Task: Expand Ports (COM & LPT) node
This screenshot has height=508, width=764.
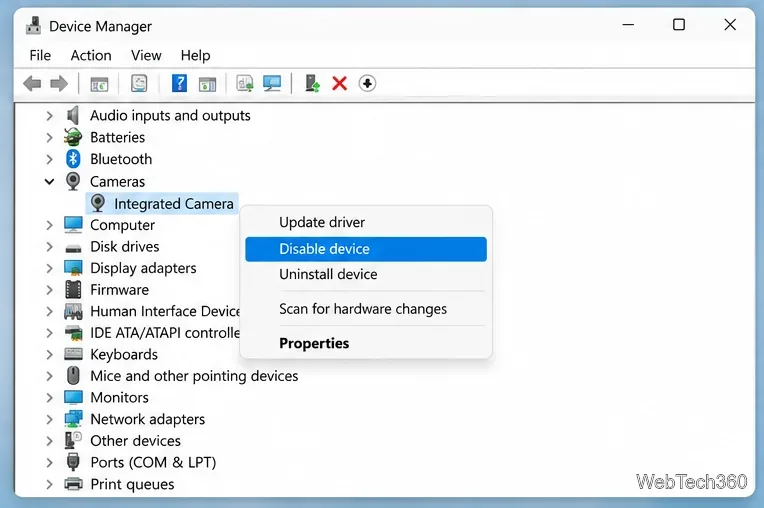Action: 49,462
